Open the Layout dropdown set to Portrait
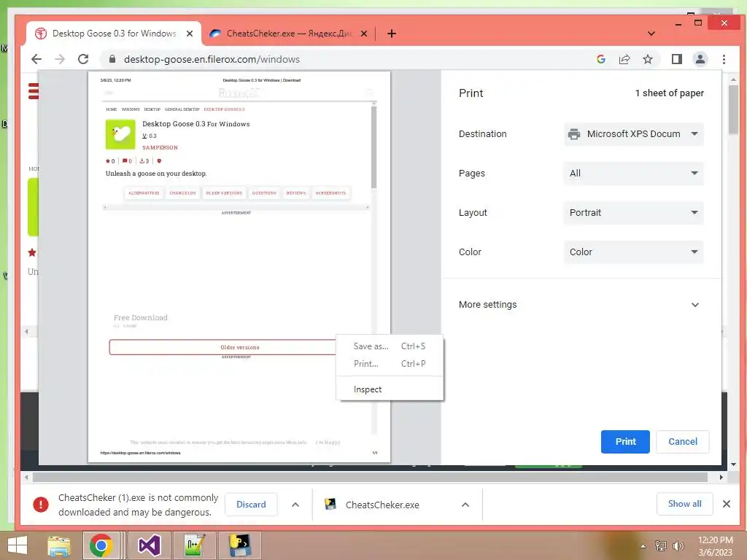This screenshot has height=560, width=747. tap(633, 212)
